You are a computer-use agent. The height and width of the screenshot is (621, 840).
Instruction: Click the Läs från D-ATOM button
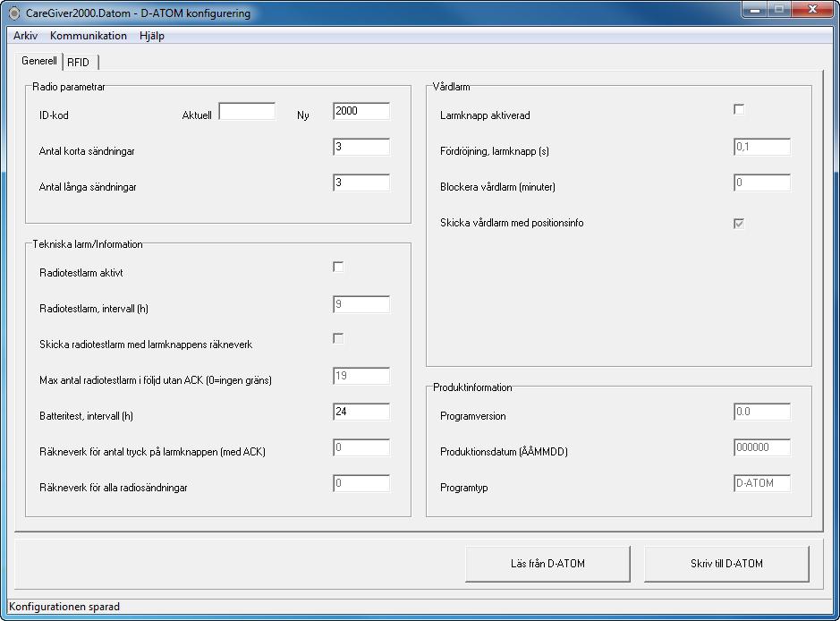(x=547, y=564)
